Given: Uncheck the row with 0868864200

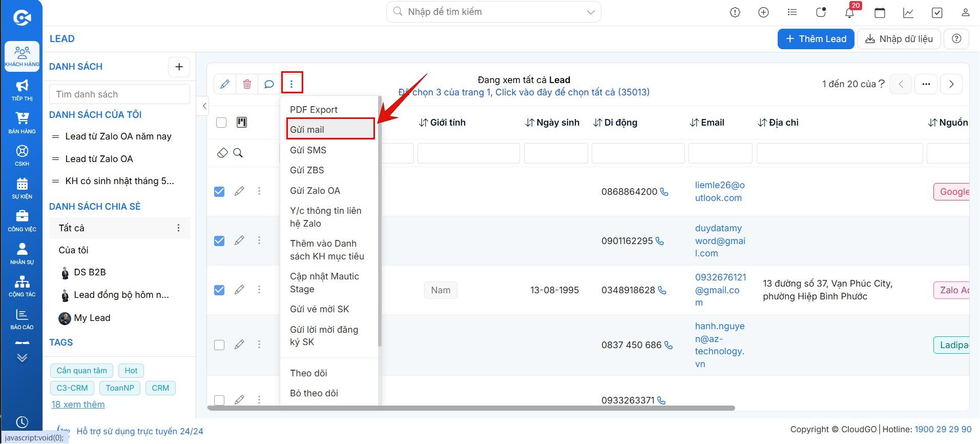Looking at the screenshot, I should coord(219,191).
